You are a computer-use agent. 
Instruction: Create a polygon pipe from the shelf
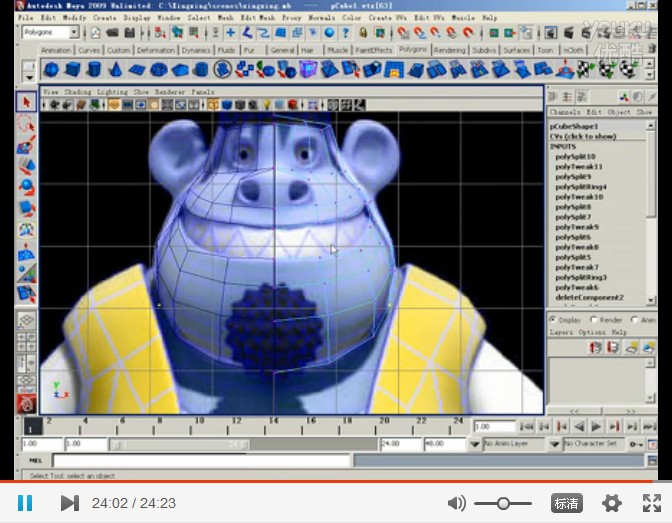(201, 69)
